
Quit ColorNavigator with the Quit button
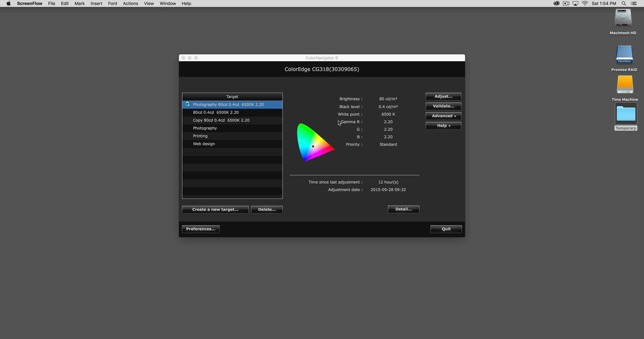[x=446, y=229]
